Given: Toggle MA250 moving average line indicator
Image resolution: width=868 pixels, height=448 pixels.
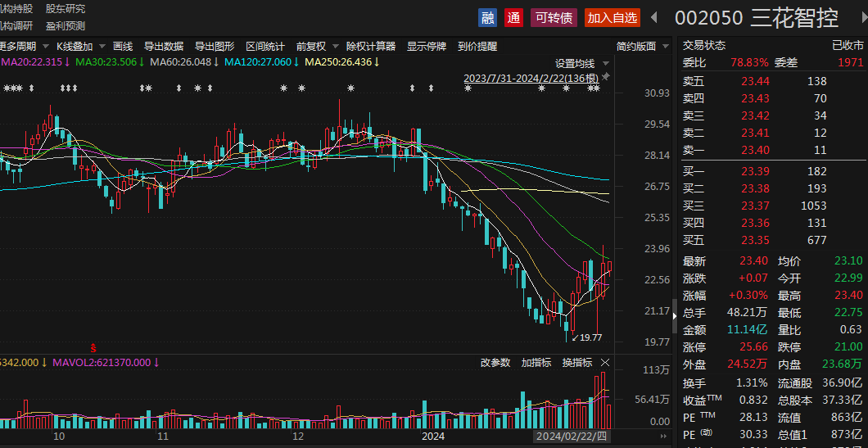Looking at the screenshot, I should point(338,61).
